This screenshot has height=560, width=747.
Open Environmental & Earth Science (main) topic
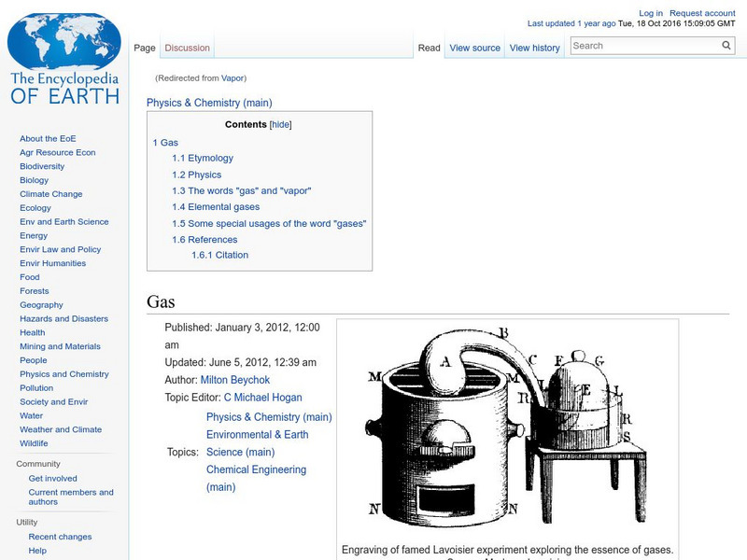tap(258, 443)
